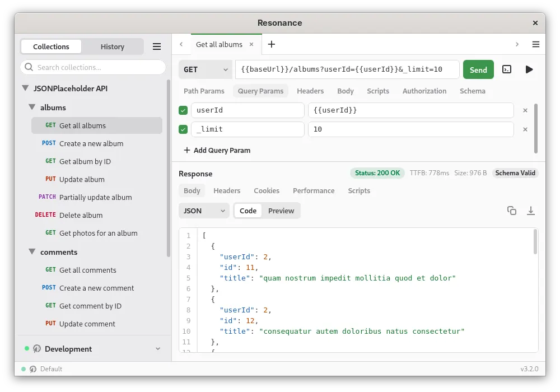Image resolution: width=560 pixels, height=392 pixels.
Task: Open 'Create a new comment' request
Action: click(97, 288)
